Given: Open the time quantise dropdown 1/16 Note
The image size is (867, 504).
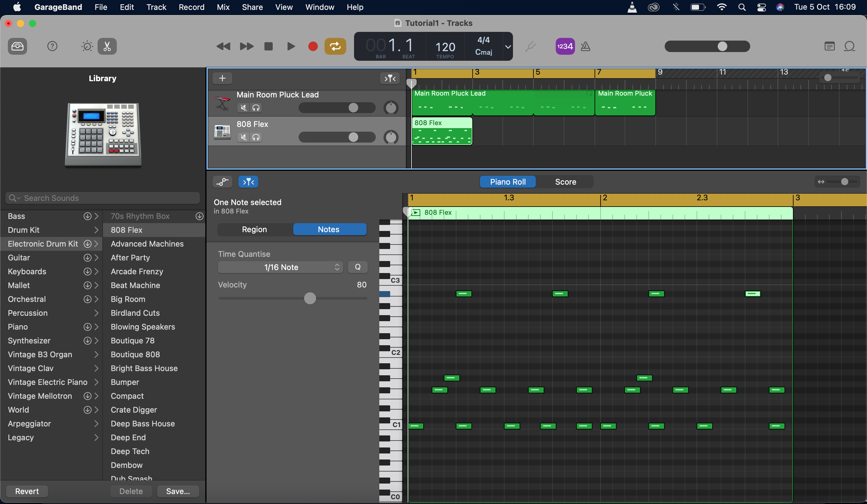Looking at the screenshot, I should tap(281, 267).
